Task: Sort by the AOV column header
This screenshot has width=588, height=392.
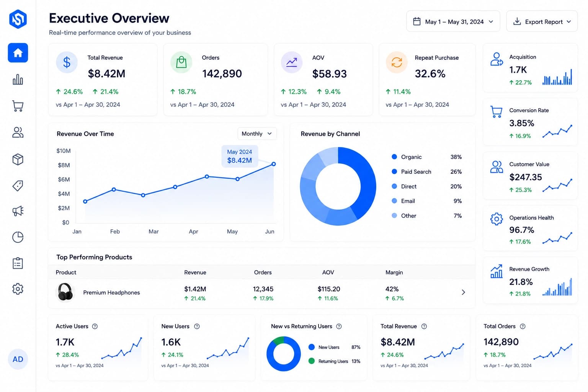Action: click(328, 273)
